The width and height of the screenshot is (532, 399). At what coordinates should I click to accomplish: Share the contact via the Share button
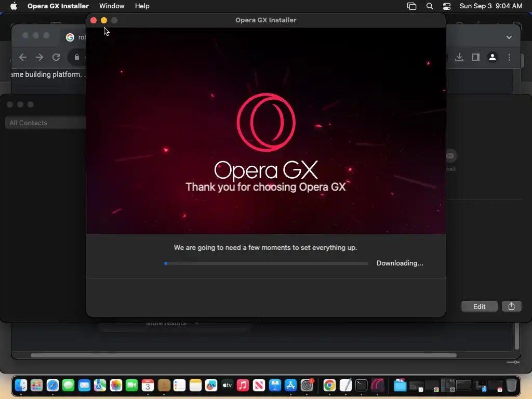[x=511, y=307]
